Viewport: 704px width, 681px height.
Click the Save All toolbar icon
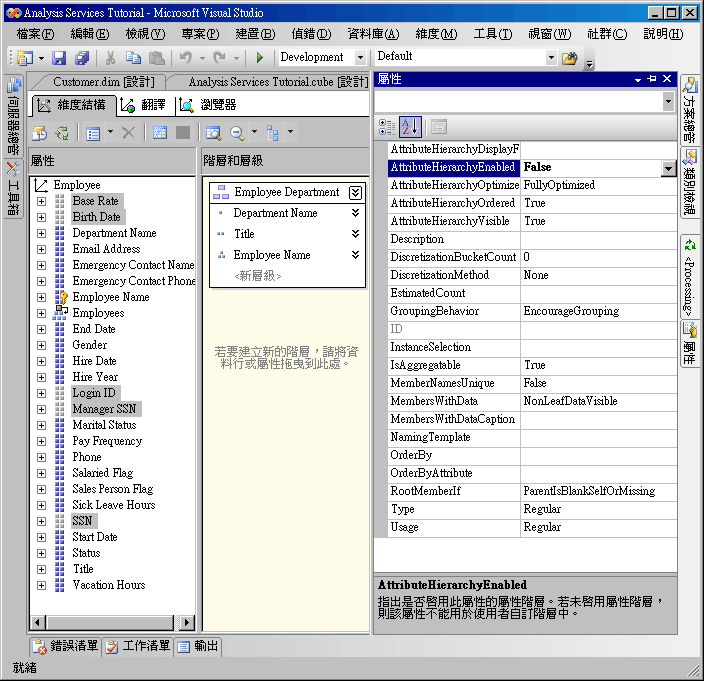click(82, 57)
